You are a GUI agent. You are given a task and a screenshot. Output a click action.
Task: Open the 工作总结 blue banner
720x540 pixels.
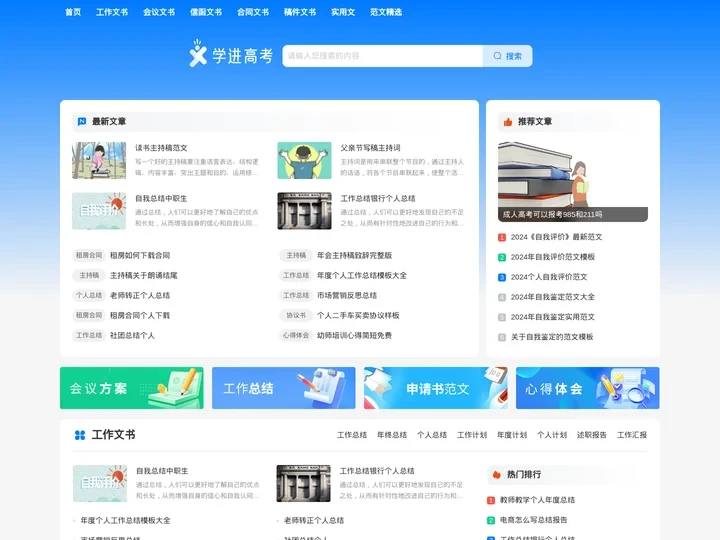284,388
